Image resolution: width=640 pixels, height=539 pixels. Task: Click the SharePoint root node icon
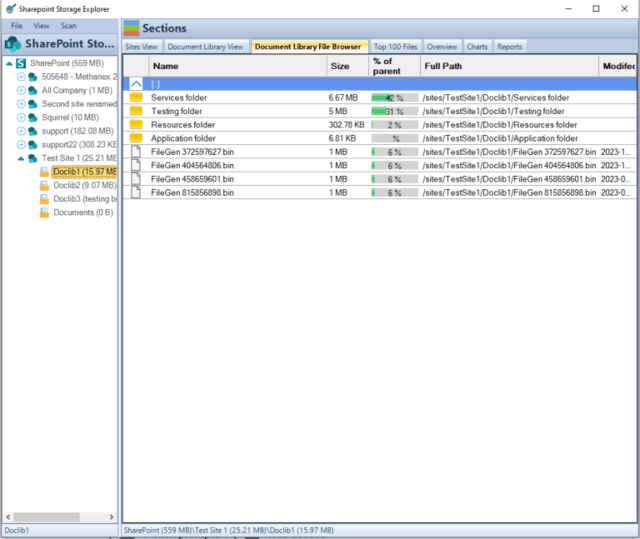coord(21,63)
